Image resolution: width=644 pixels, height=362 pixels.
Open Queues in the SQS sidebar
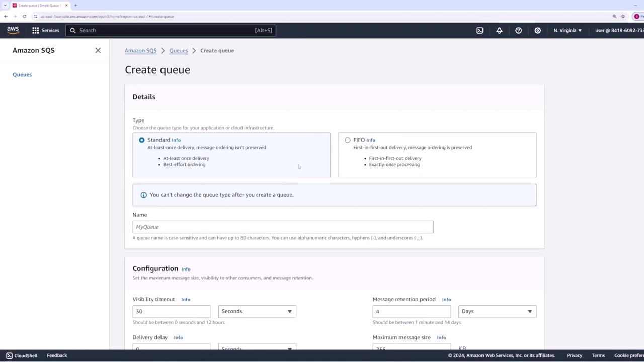(x=22, y=74)
